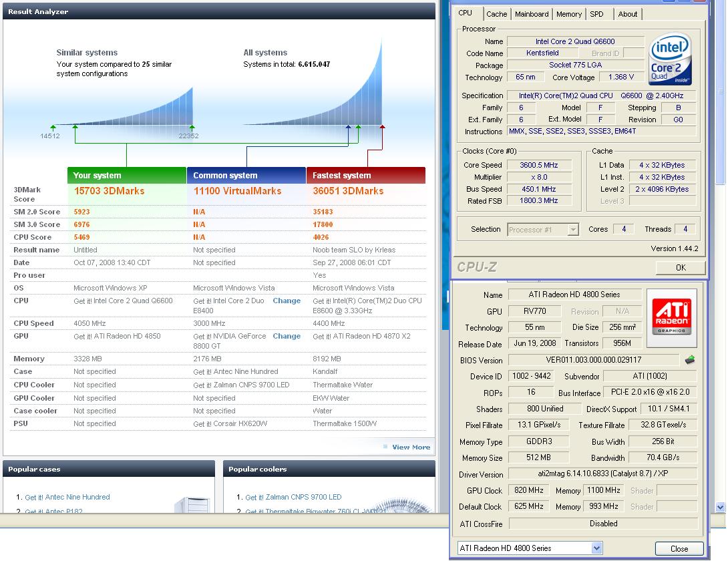Click the Rated FSB 1800.3 MHz field
Viewport: 728px width, 561px height.
click(x=539, y=200)
